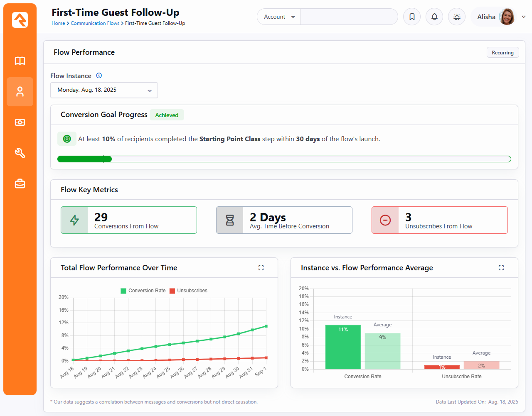The height and width of the screenshot is (416, 532).
Task: Click the header search input field
Action: pyautogui.click(x=349, y=17)
